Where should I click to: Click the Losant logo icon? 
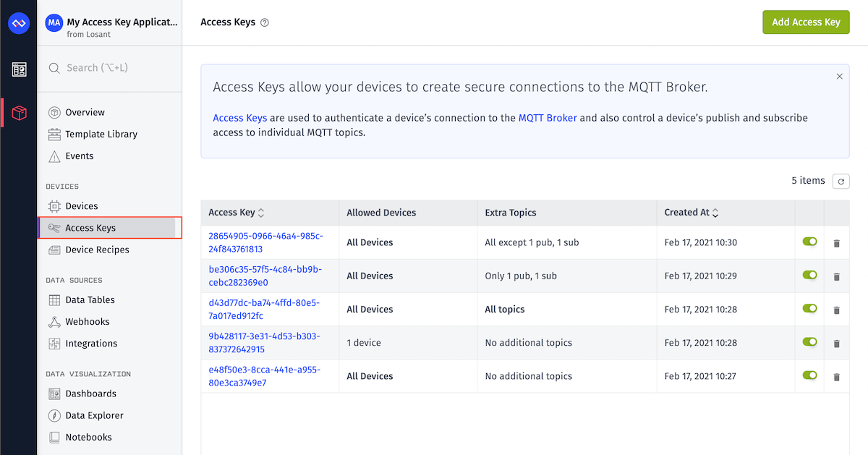[x=18, y=23]
